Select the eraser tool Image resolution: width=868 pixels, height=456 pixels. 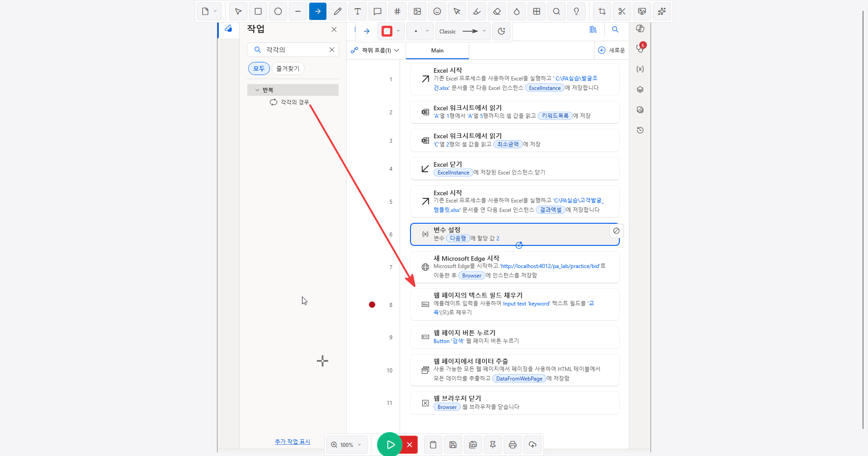pos(497,11)
